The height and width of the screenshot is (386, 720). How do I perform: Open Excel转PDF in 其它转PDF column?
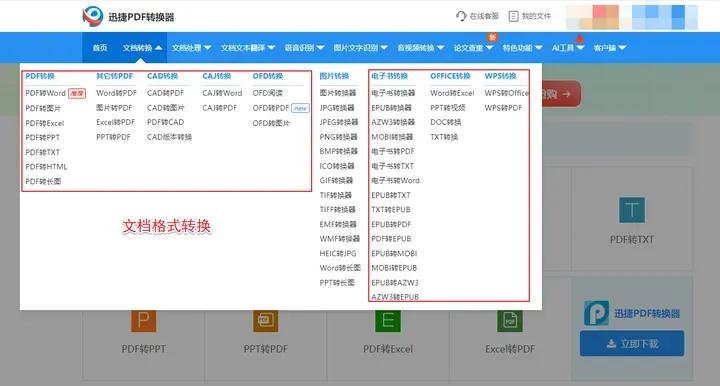click(x=115, y=122)
